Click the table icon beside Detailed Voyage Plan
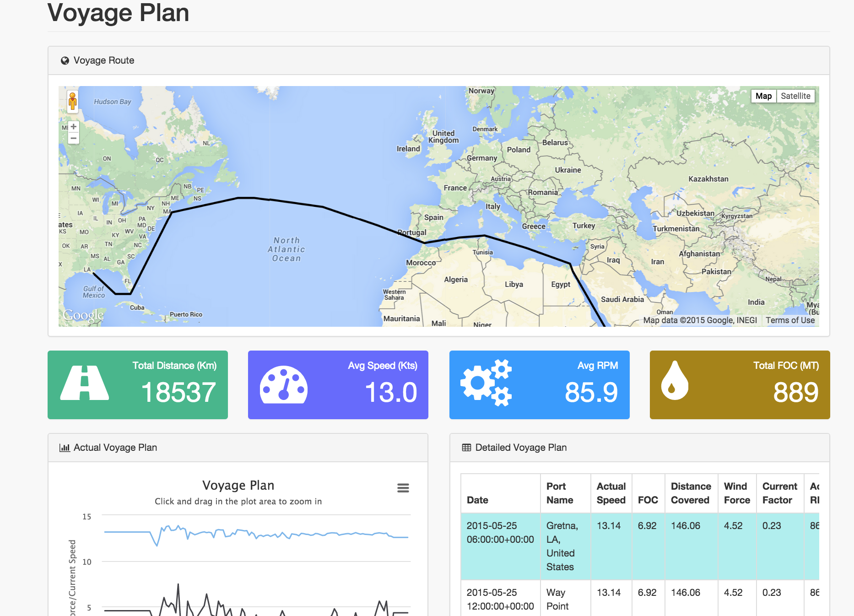Image resolution: width=854 pixels, height=616 pixels. tap(466, 448)
